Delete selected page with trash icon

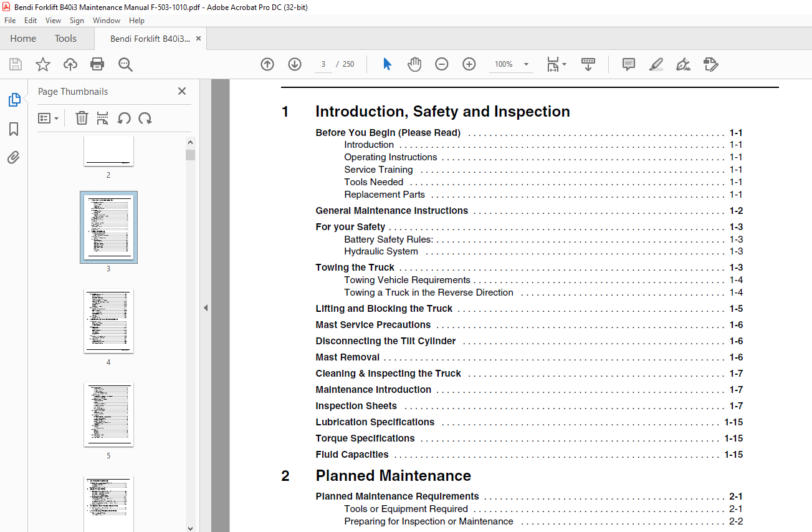tap(82, 118)
